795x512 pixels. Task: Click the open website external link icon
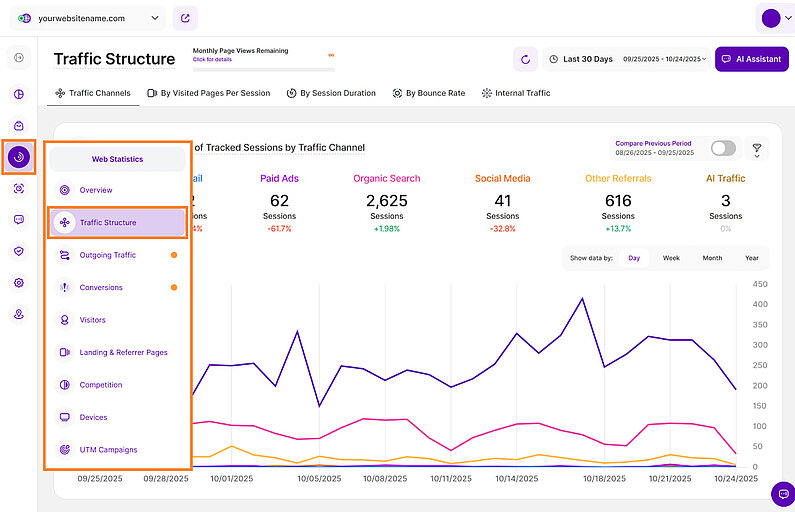coord(185,18)
